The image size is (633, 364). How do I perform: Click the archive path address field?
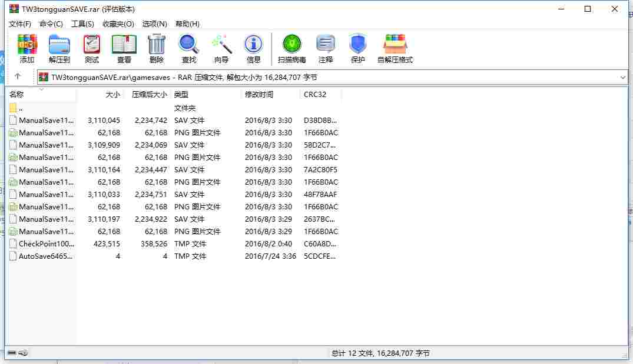[x=332, y=78]
